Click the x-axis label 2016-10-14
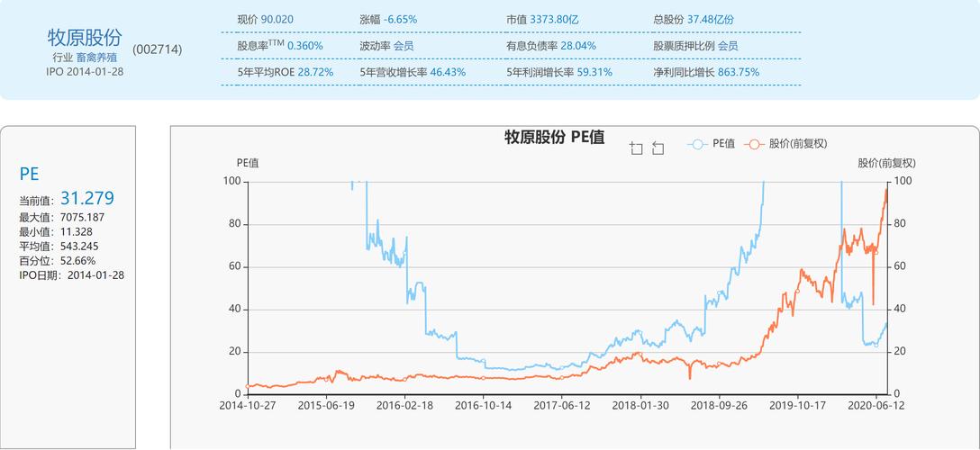Viewport: 980px width, 450px height. pos(483,404)
